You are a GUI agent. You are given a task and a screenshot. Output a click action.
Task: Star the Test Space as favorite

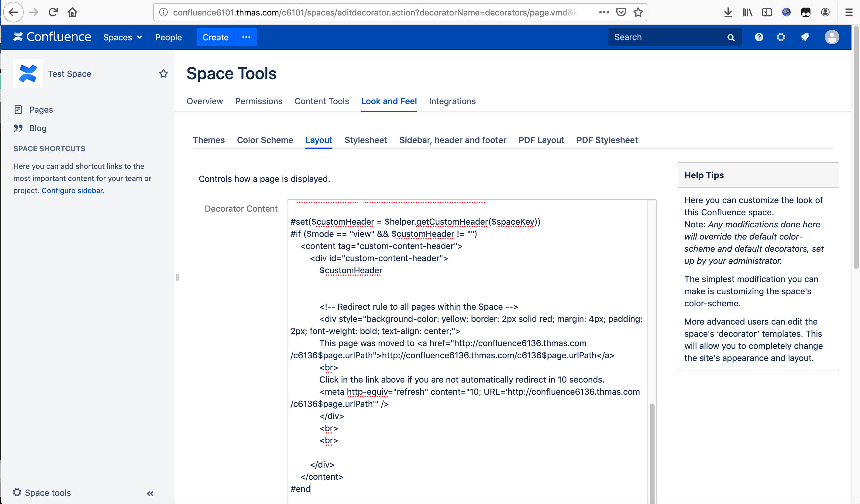point(163,74)
